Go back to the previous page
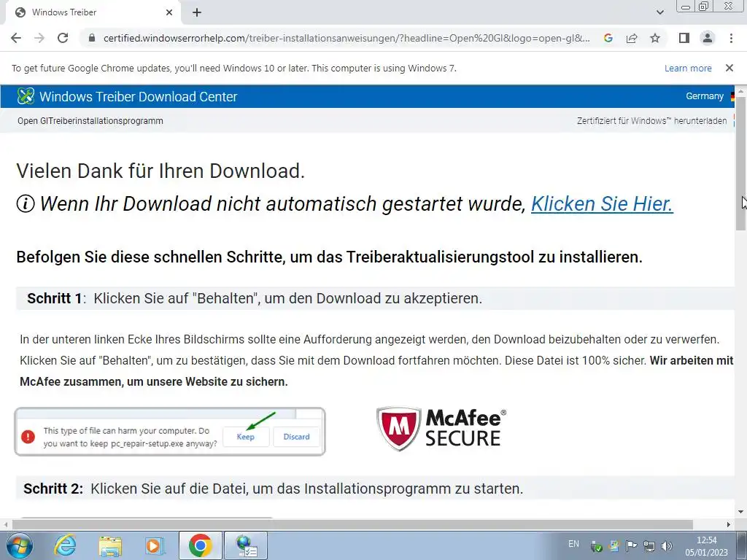Screen dimensions: 747x560 [16, 38]
